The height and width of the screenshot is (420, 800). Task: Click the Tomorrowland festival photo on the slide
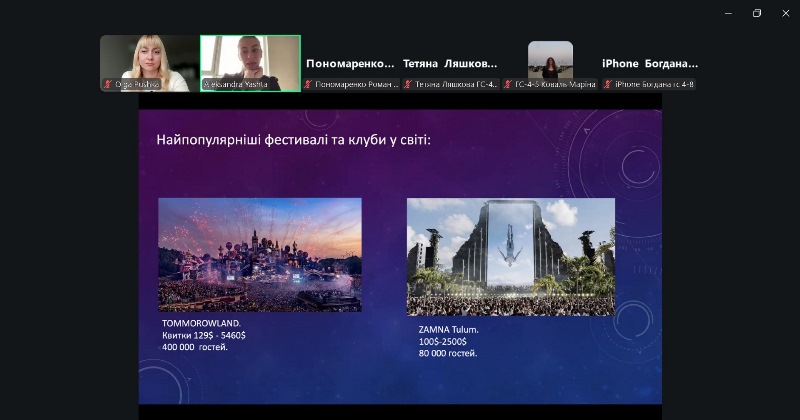pos(260,255)
